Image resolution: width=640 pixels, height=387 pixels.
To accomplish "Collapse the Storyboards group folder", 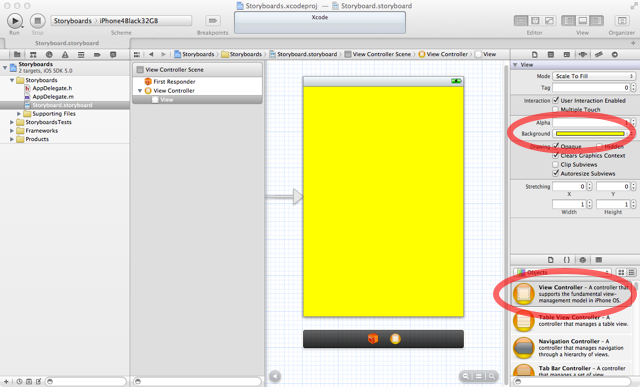I will coord(12,80).
